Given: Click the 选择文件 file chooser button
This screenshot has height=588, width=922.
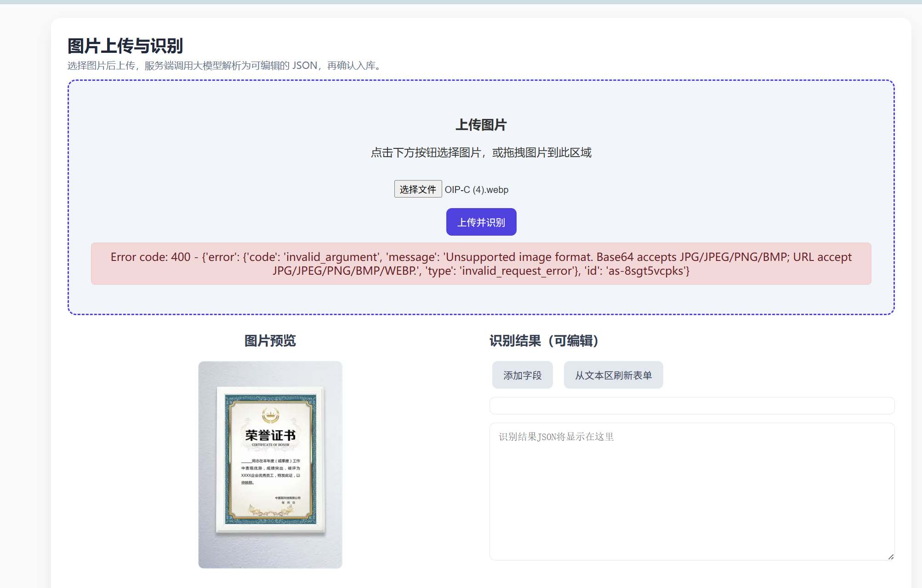Looking at the screenshot, I should pyautogui.click(x=418, y=189).
